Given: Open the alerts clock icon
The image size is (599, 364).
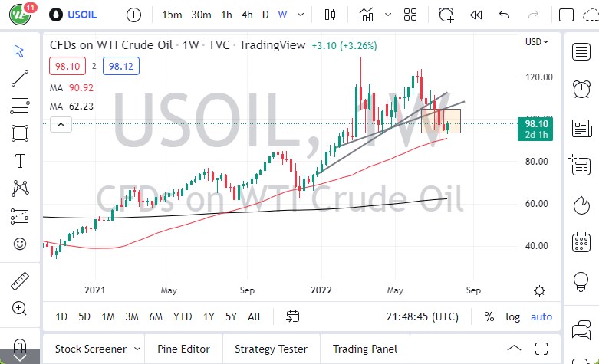Looking at the screenshot, I should coord(581,90).
